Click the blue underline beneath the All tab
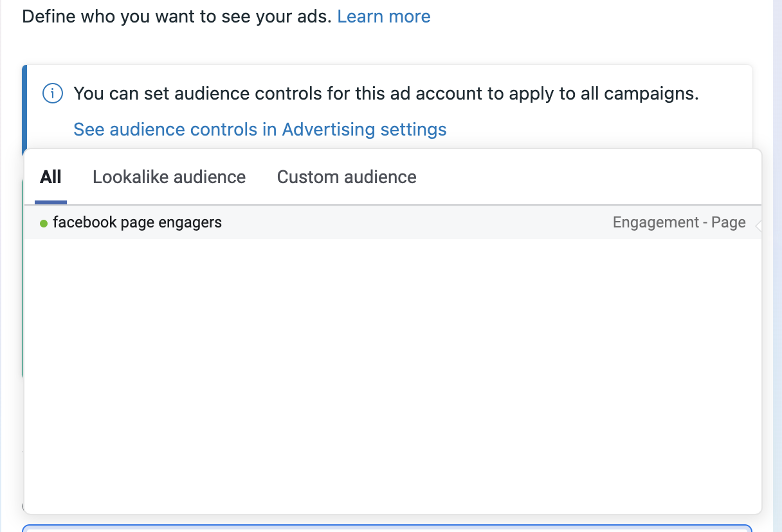This screenshot has height=532, width=782. [x=51, y=202]
